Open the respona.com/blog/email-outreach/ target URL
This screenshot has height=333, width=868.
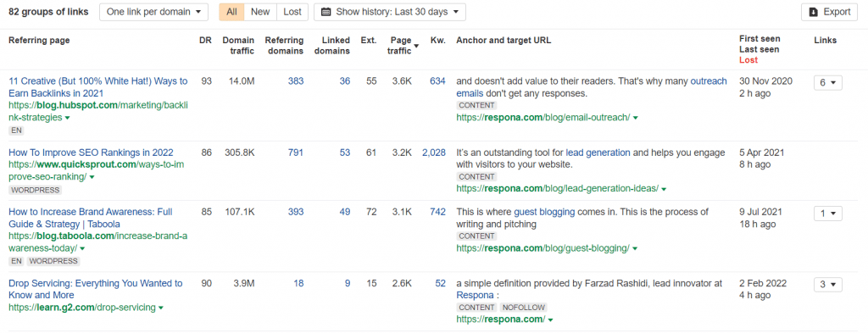point(543,117)
